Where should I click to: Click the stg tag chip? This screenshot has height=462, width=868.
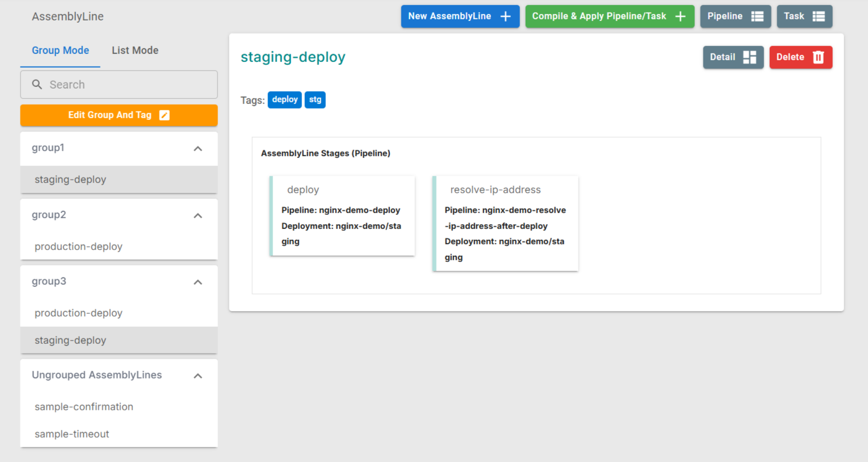coord(315,100)
